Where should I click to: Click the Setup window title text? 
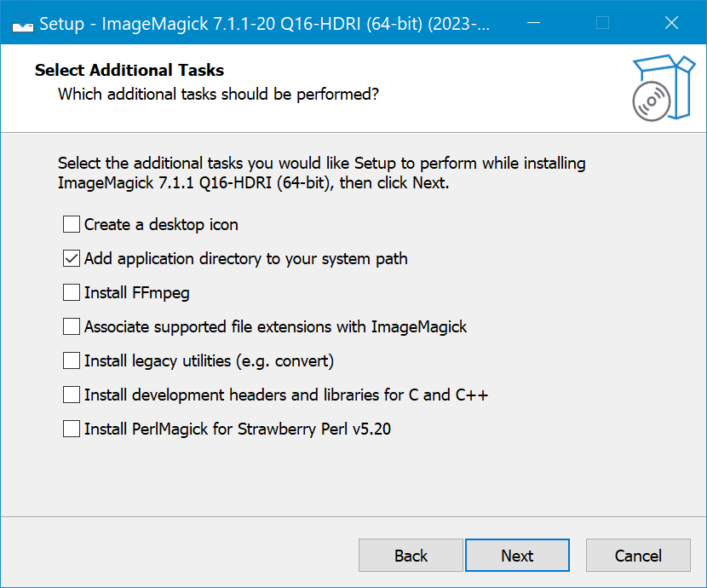(266, 24)
